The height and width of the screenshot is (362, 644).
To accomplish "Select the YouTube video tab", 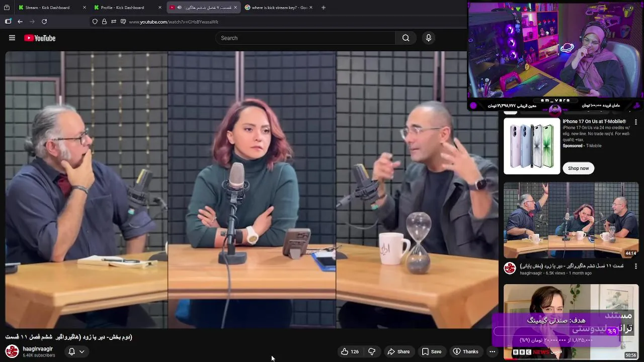I will [x=204, y=8].
